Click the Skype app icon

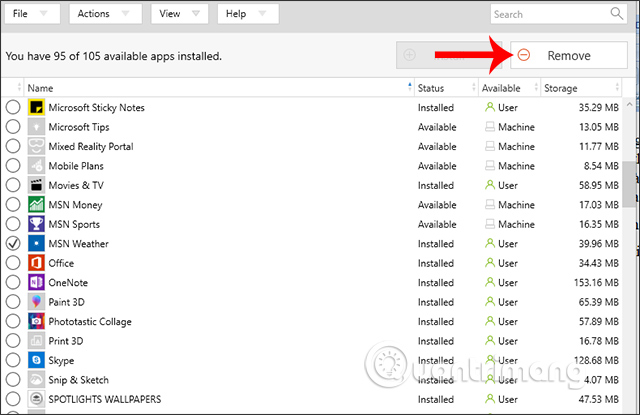[36, 360]
